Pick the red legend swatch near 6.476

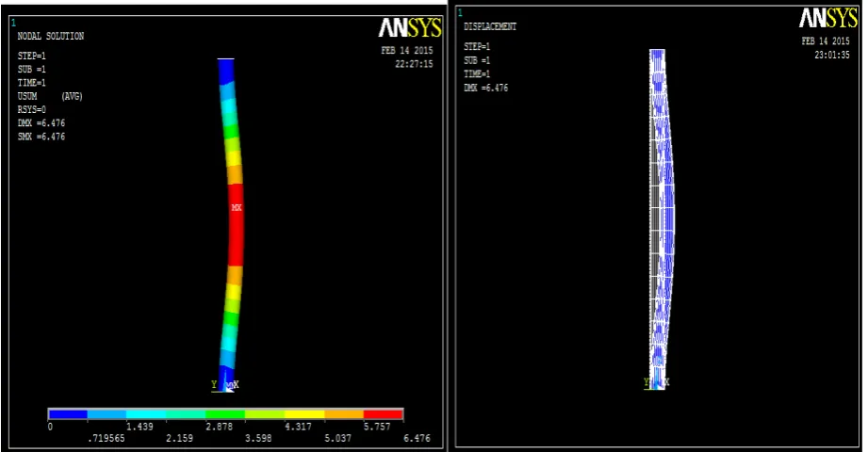pos(383,413)
